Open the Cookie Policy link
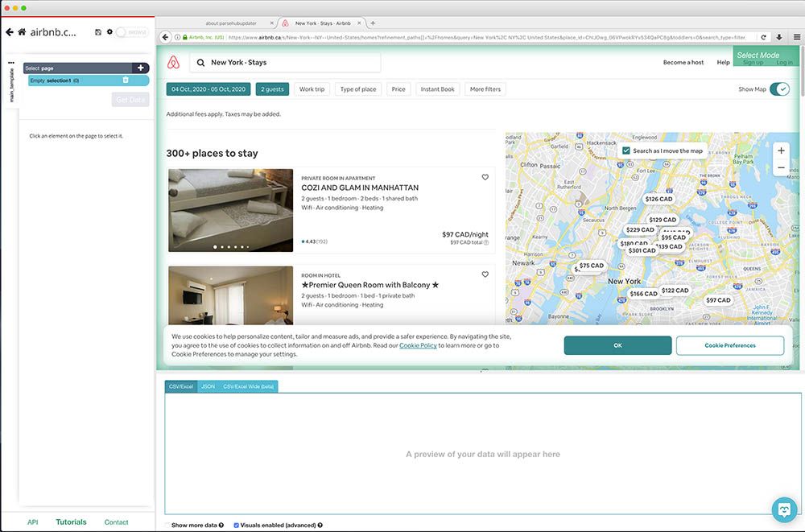Screen dimensions: 805x532 [418, 345]
